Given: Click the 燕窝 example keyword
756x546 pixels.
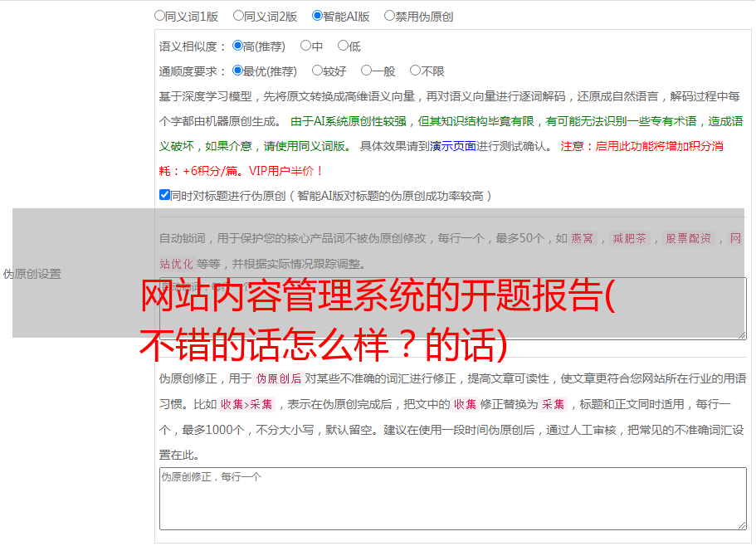Looking at the screenshot, I should pos(583,238).
